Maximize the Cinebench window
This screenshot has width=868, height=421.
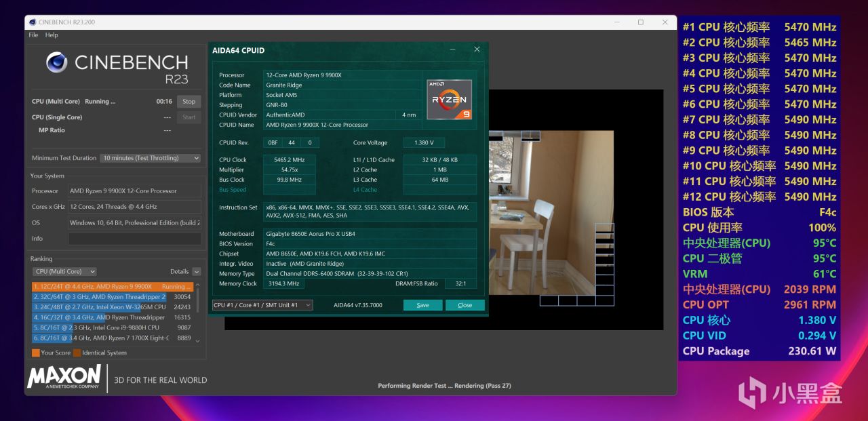point(640,22)
